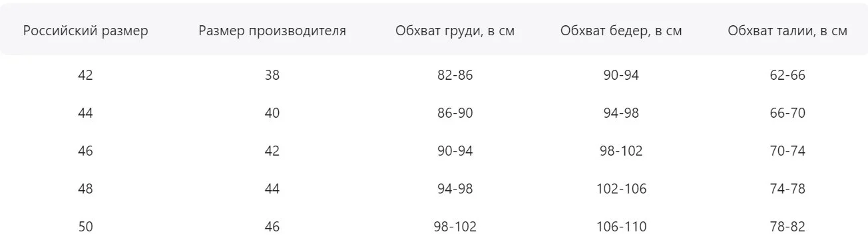Click the 'Размер производителя' column header
Image resolution: width=868 pixels, height=252 pixels.
click(272, 31)
